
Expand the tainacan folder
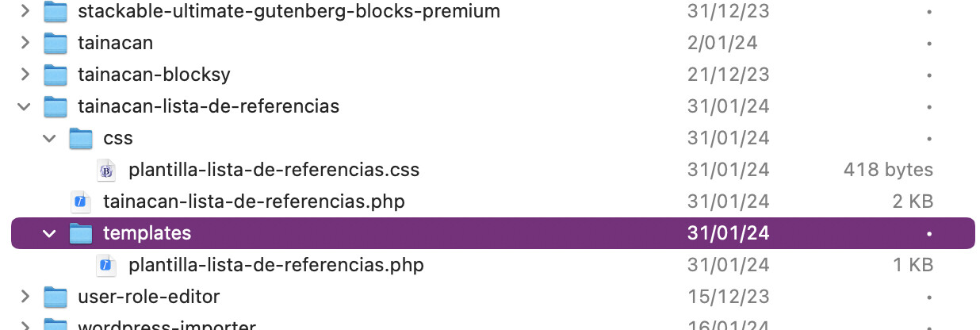tap(25, 43)
